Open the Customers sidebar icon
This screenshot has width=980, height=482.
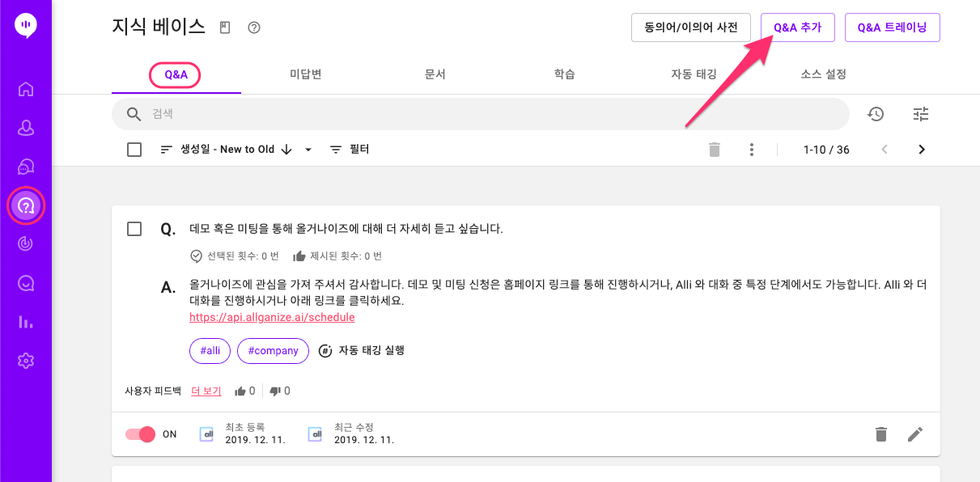(x=26, y=128)
